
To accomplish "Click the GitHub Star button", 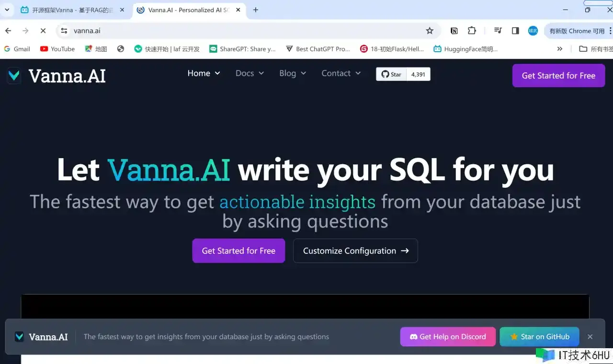I will pos(391,74).
